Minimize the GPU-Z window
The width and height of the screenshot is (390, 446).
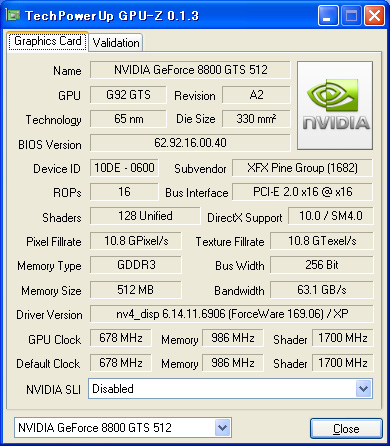pos(328,16)
